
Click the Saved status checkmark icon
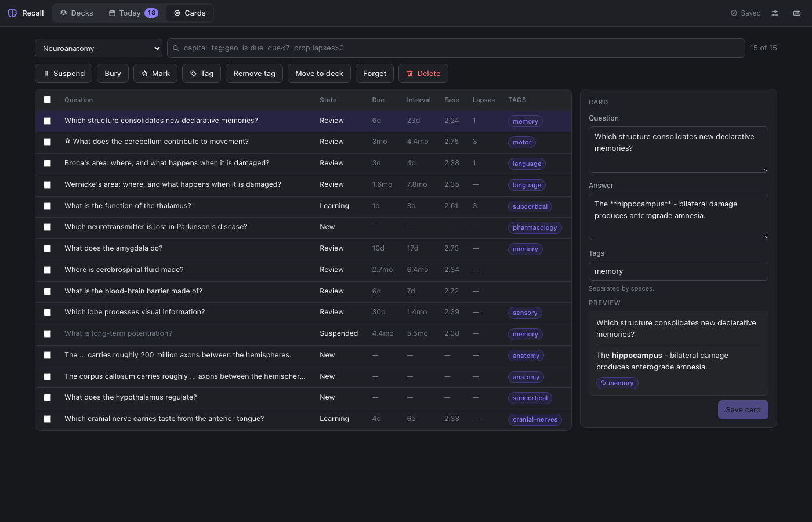click(734, 13)
